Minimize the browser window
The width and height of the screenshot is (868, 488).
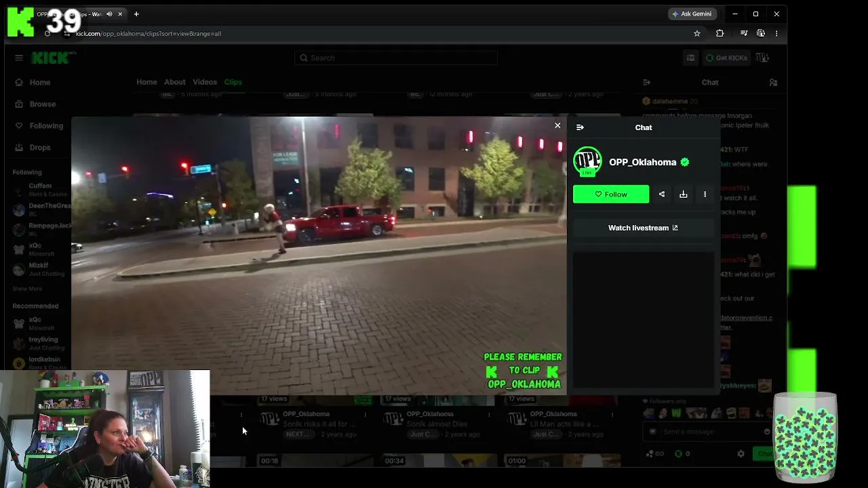(734, 14)
